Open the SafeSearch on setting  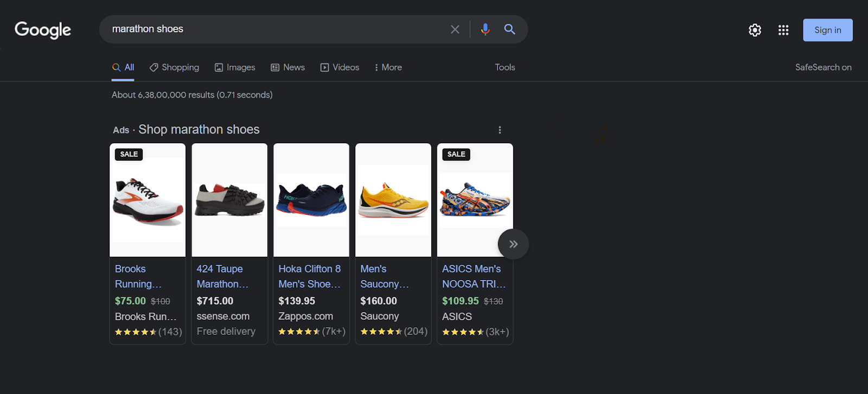823,67
